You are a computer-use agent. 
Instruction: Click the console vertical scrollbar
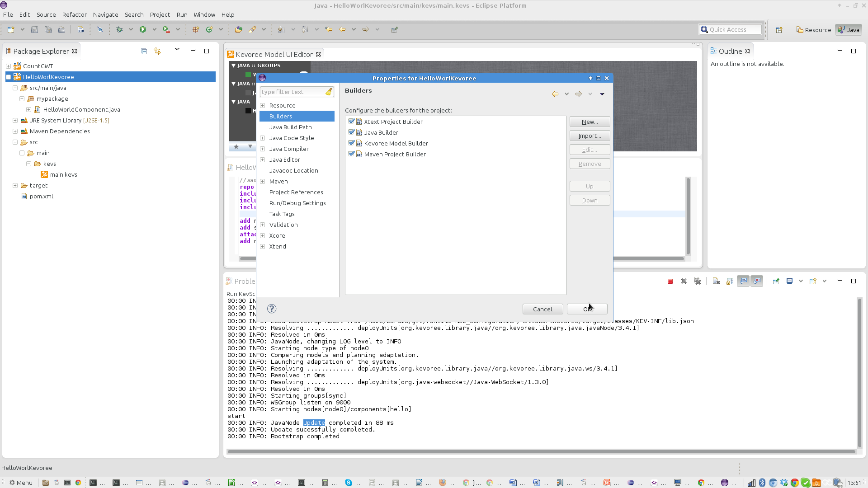point(859,373)
